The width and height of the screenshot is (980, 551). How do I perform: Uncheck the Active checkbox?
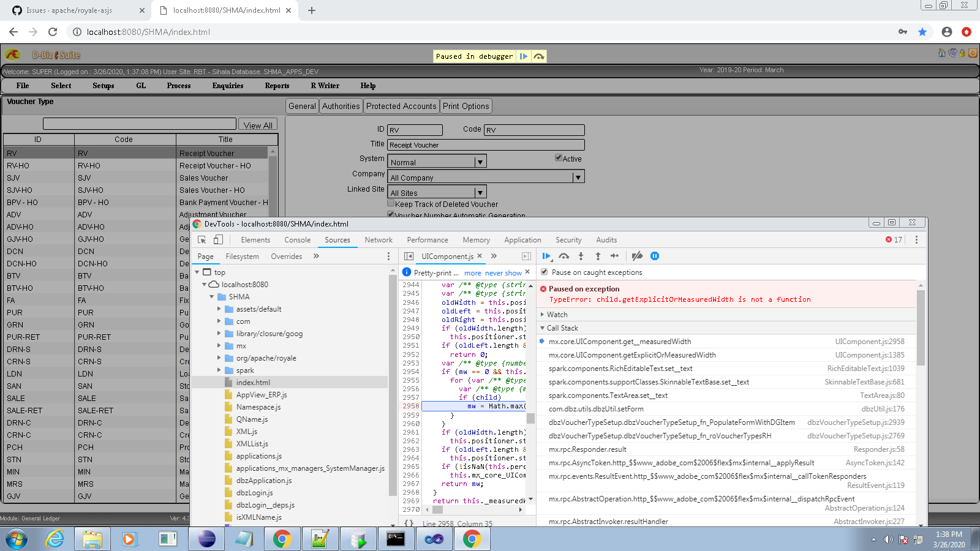coord(559,158)
